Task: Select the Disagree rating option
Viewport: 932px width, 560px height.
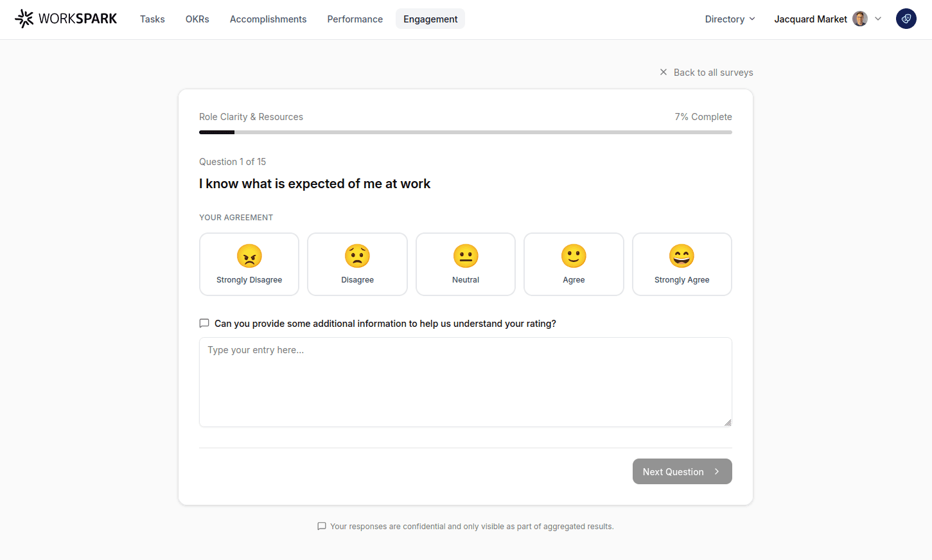Action: pos(357,264)
